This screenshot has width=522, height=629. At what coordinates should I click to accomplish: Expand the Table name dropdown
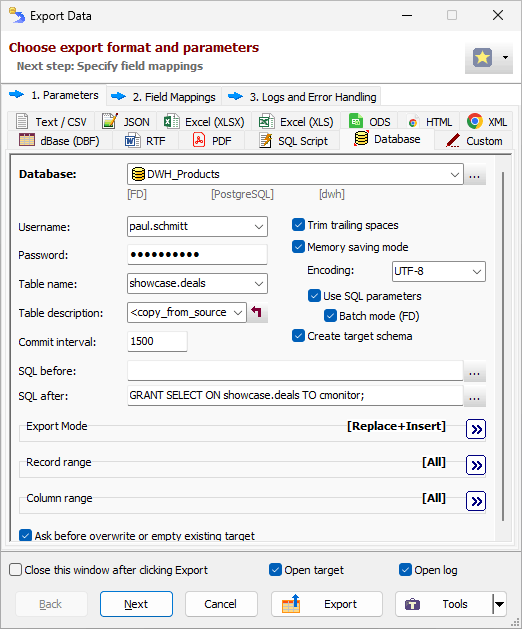tap(259, 284)
